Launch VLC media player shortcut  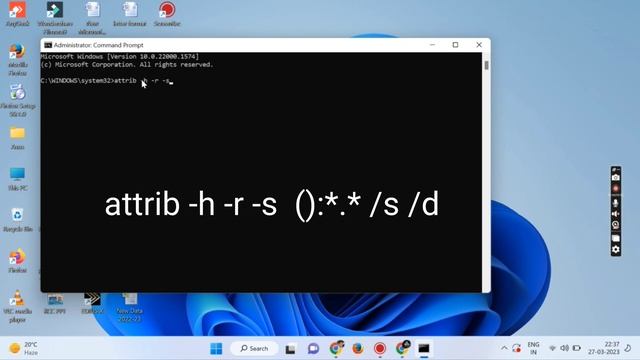point(17,306)
